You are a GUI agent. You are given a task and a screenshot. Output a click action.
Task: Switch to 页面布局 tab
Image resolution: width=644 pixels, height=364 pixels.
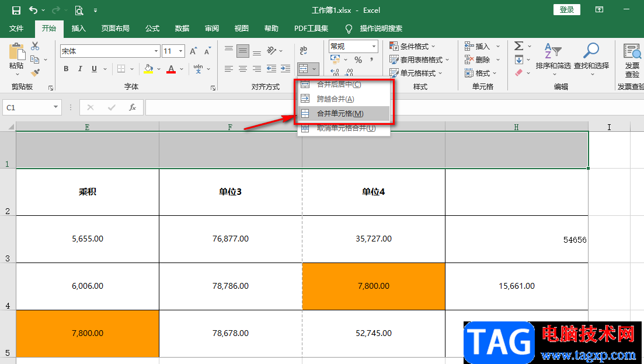[x=116, y=29]
